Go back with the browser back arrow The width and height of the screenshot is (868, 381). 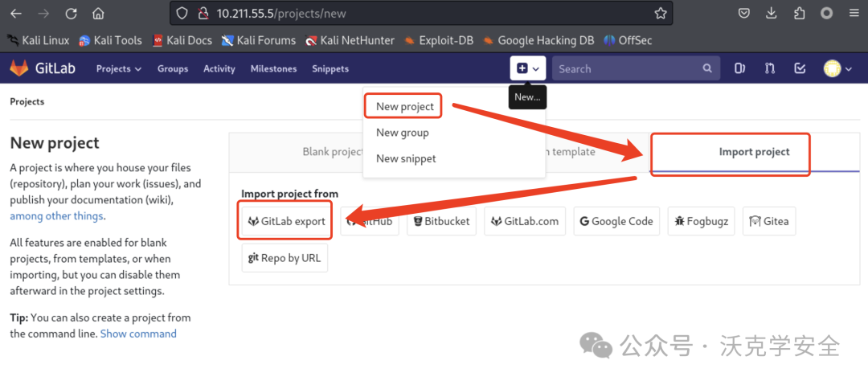(16, 14)
